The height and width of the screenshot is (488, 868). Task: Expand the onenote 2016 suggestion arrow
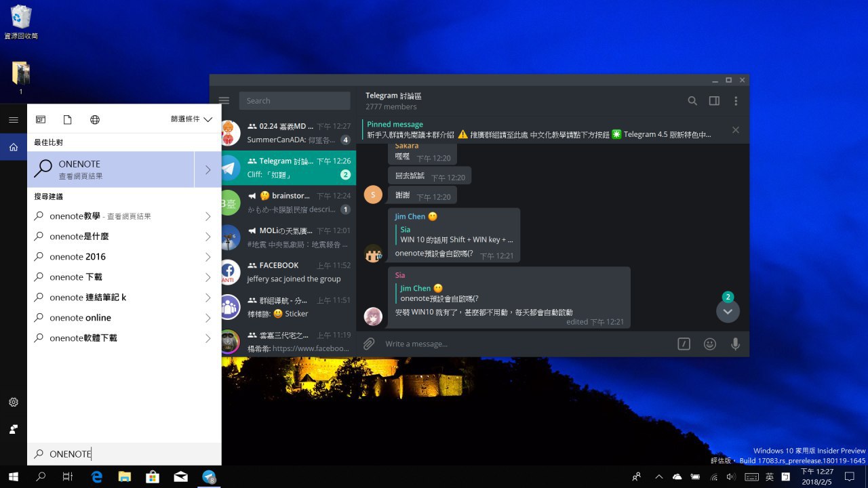(x=208, y=257)
